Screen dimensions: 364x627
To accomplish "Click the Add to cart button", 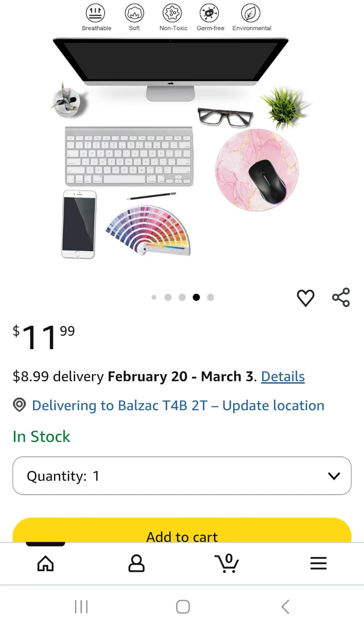I will [182, 533].
